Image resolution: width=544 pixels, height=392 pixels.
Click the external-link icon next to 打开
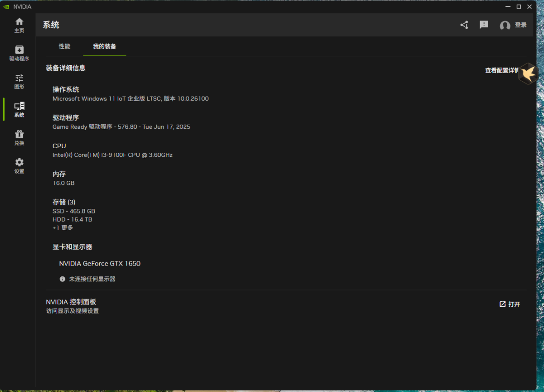[502, 304]
